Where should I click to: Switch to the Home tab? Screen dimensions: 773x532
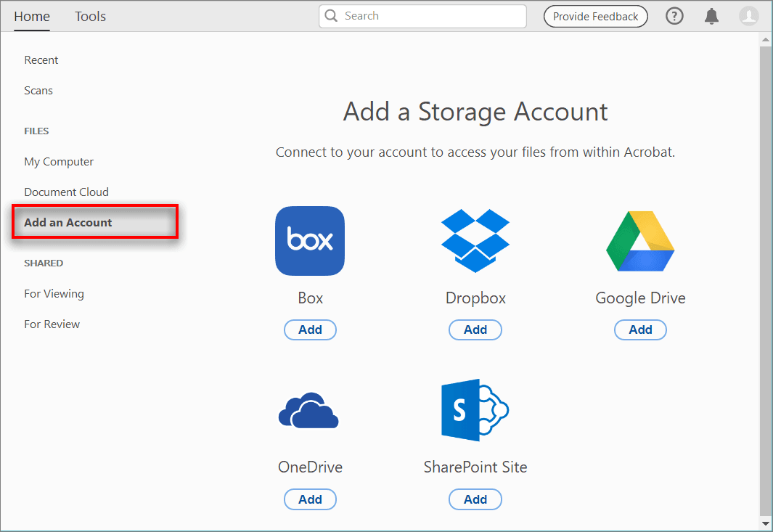coord(32,16)
